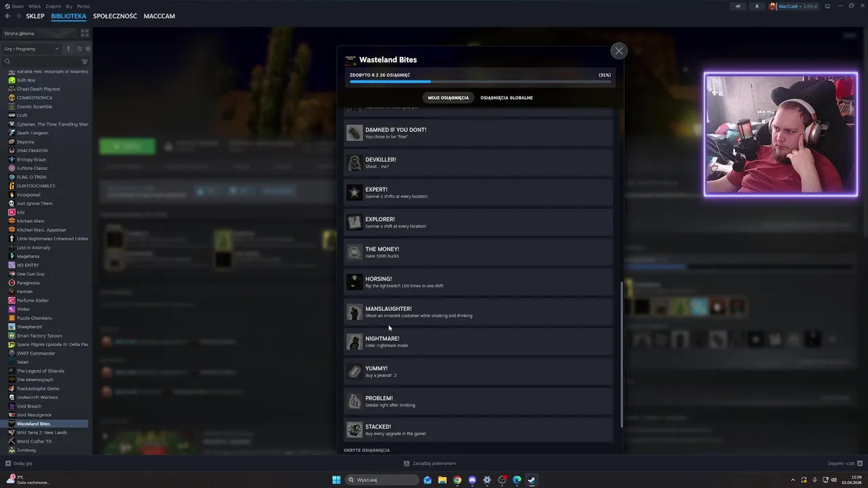Open advanced library filters icon
The image size is (868, 488).
point(85,62)
